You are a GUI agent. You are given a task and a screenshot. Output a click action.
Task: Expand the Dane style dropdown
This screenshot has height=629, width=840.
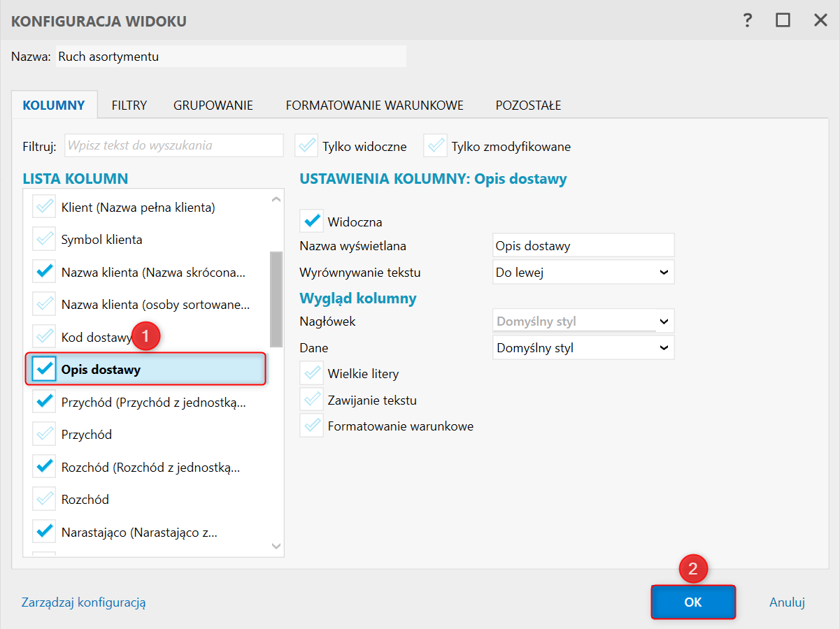coord(583,347)
